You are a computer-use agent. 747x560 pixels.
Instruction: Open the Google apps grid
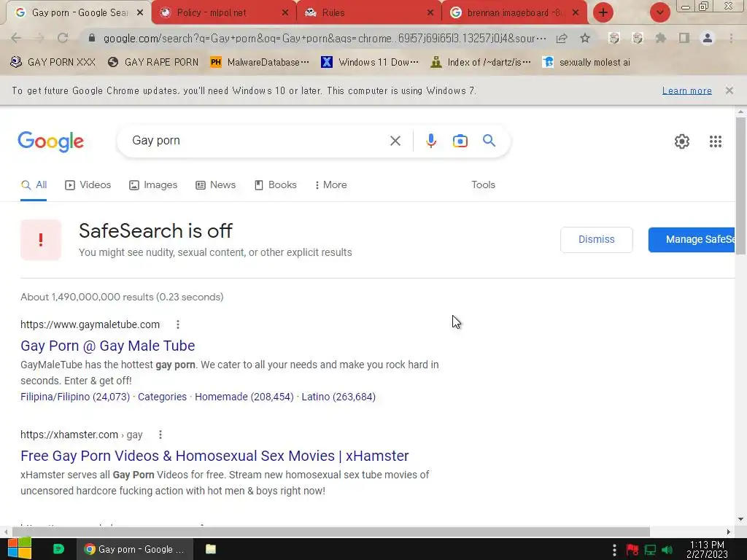click(x=715, y=141)
